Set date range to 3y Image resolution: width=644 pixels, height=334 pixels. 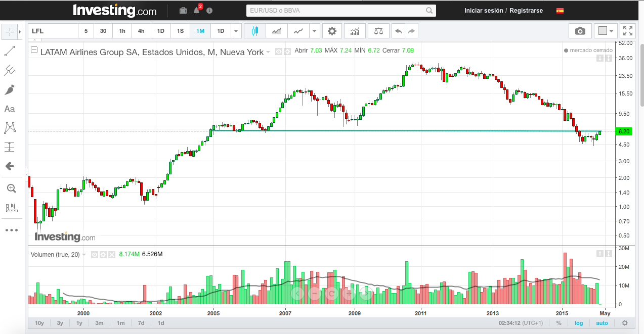[x=60, y=323]
